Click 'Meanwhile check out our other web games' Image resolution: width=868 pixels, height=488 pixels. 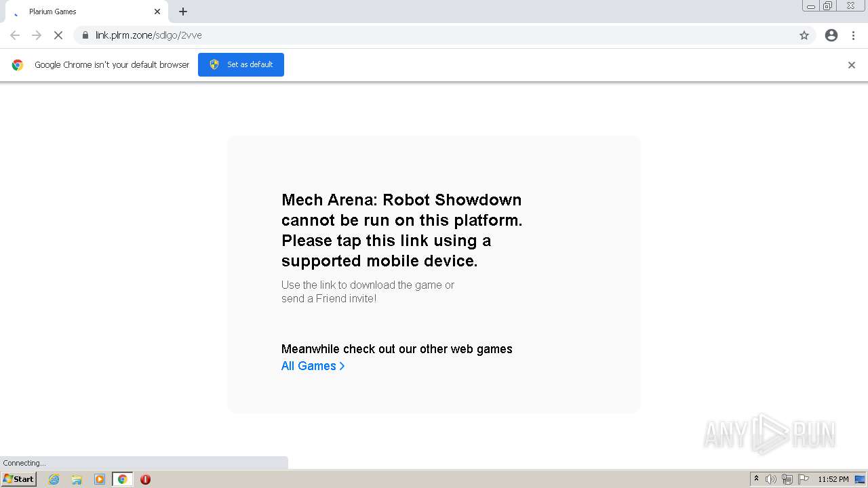(x=397, y=349)
